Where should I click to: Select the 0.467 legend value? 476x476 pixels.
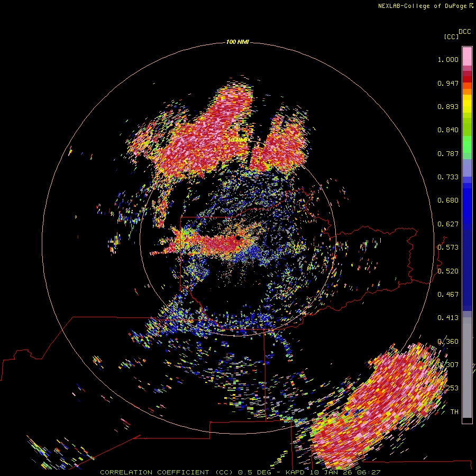(448, 295)
